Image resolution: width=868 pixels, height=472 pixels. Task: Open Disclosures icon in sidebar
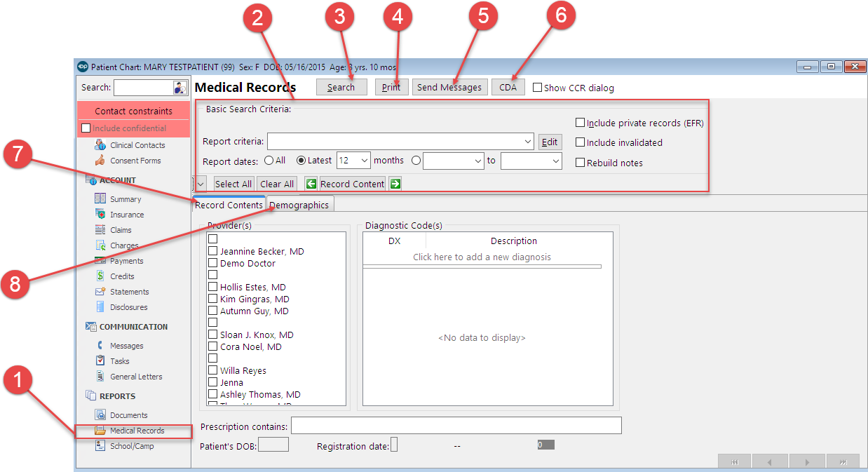(100, 307)
